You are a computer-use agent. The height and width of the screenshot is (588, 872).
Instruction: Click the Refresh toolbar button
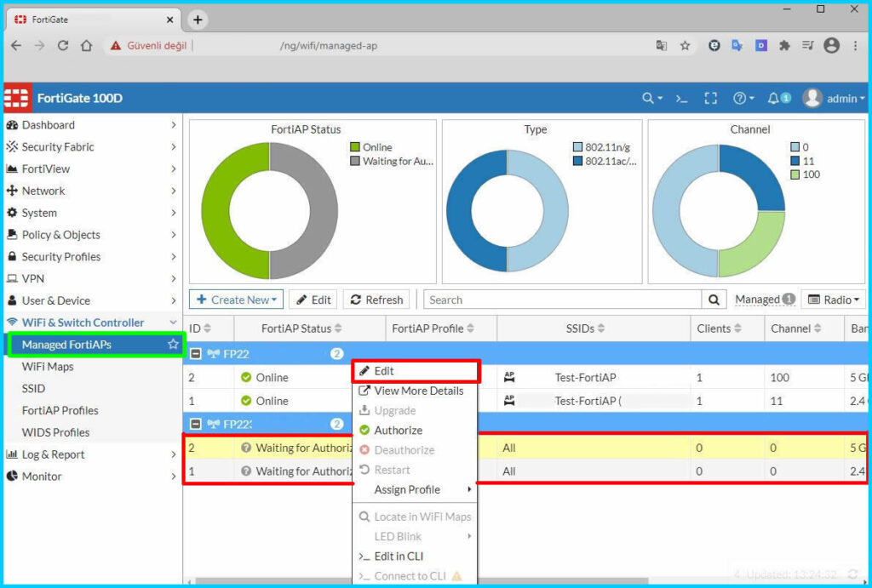[x=376, y=300]
